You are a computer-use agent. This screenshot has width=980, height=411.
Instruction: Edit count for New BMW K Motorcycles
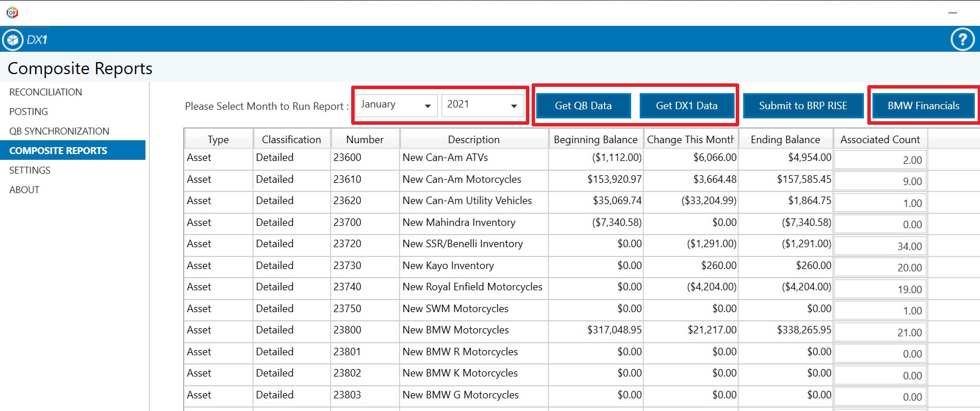[x=880, y=375]
